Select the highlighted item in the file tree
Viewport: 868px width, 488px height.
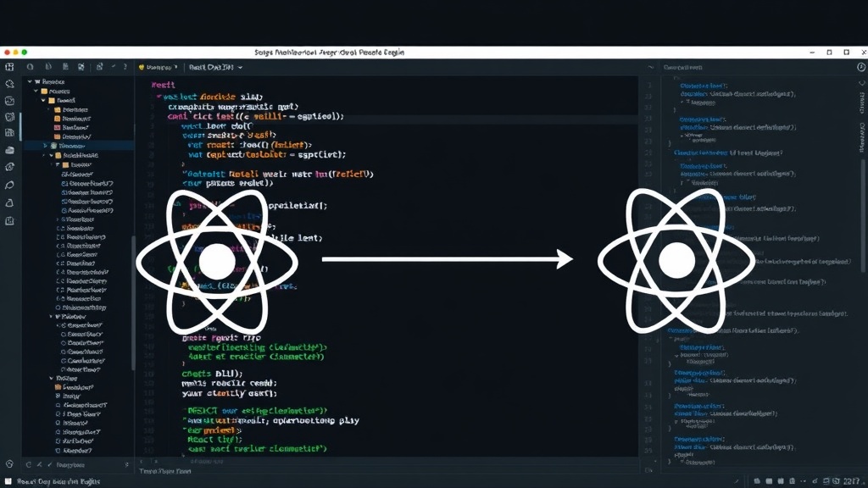click(x=78, y=146)
